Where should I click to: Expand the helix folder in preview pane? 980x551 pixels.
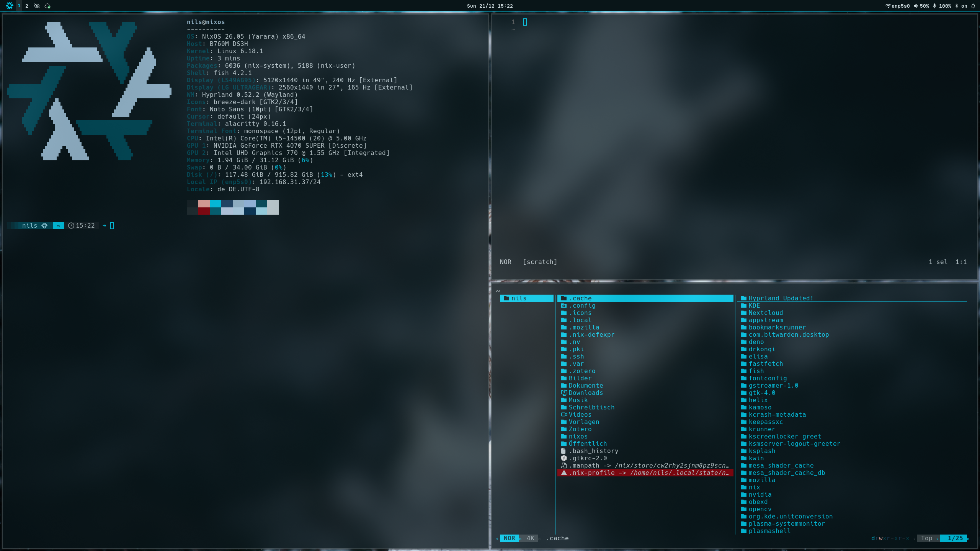[758, 400]
